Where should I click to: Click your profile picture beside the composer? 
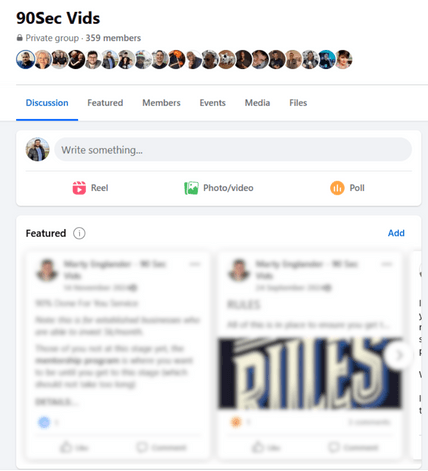pos(38,149)
